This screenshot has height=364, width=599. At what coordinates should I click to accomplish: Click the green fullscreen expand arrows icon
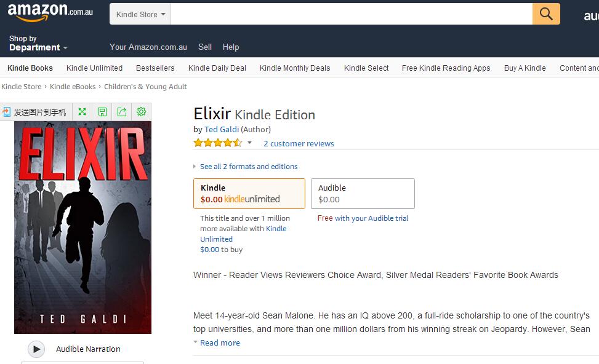click(x=82, y=112)
